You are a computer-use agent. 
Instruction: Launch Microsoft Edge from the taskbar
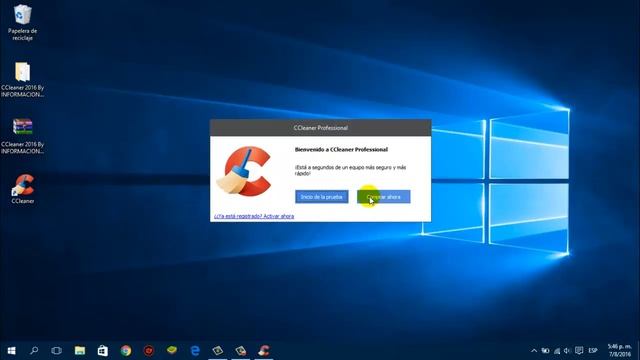click(195, 351)
